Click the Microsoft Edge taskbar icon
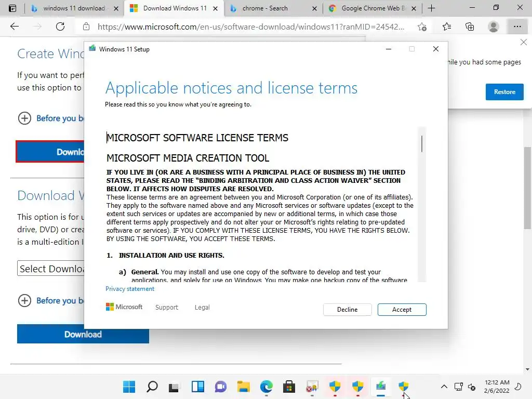The width and height of the screenshot is (532, 399). tap(267, 387)
